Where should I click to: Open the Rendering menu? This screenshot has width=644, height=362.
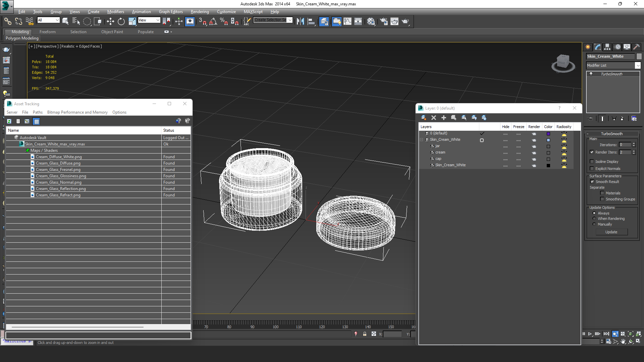(200, 11)
